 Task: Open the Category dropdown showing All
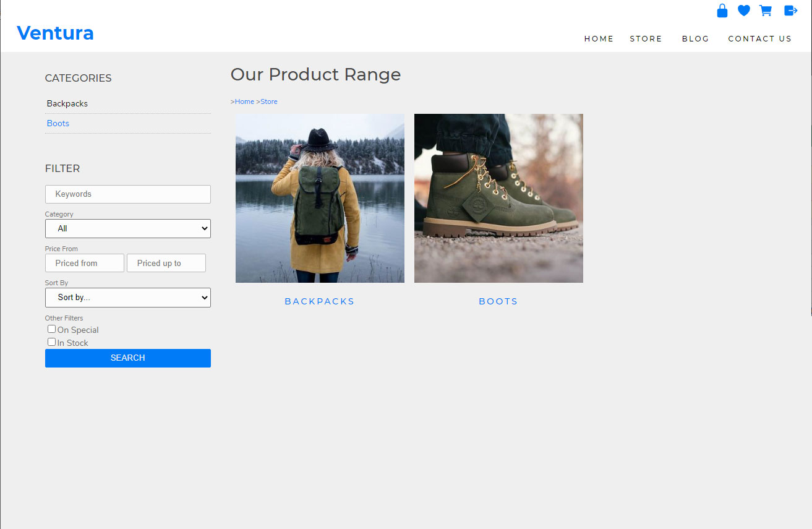[x=128, y=228]
